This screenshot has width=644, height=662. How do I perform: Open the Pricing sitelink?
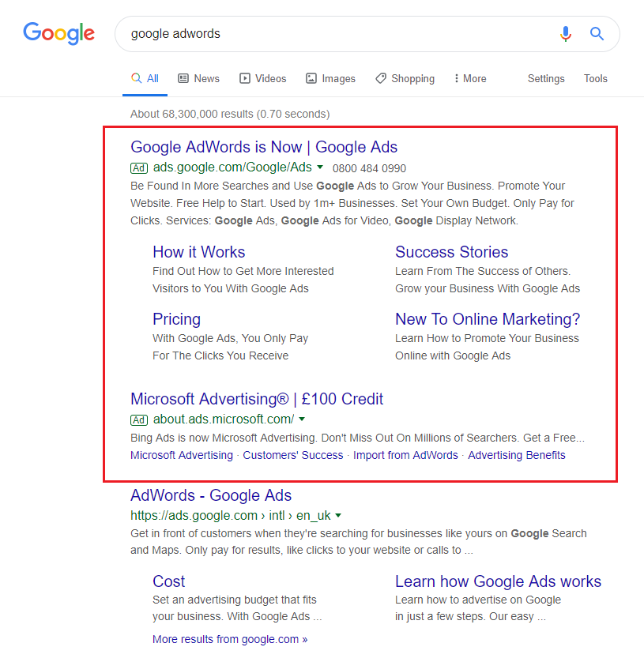point(176,320)
